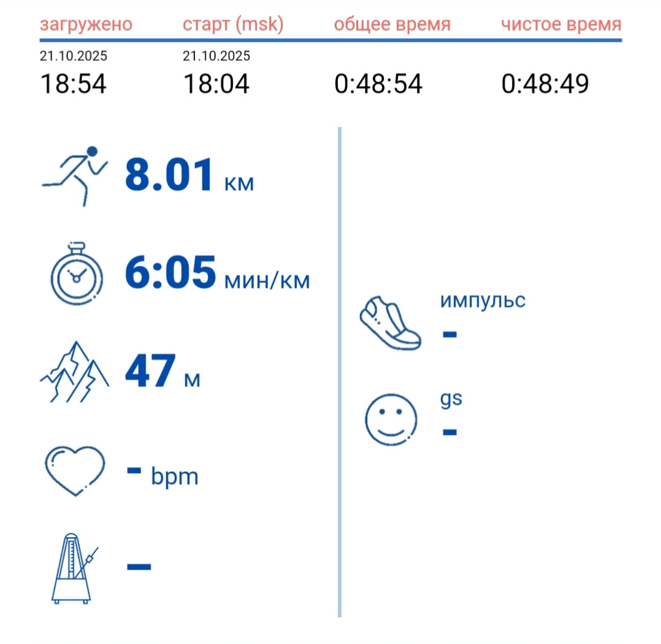Click the sneaker impulse icon
This screenshot has height=644, width=661.
(391, 323)
